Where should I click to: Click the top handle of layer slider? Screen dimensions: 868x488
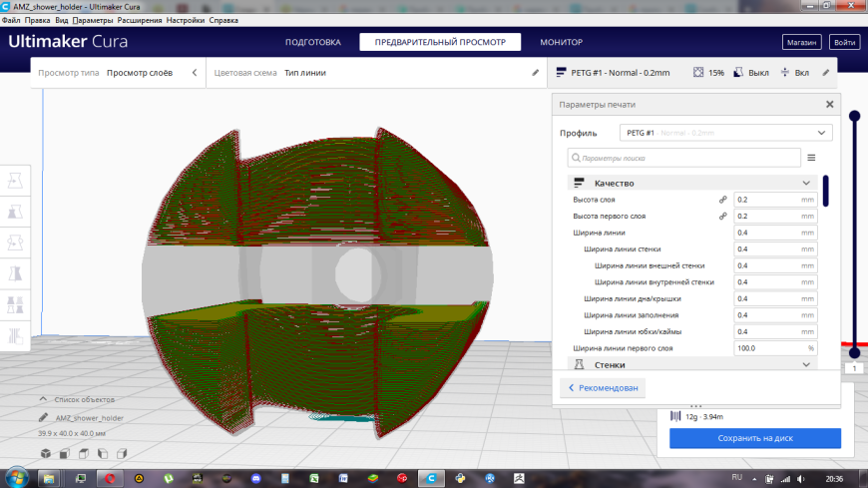pyautogui.click(x=855, y=116)
